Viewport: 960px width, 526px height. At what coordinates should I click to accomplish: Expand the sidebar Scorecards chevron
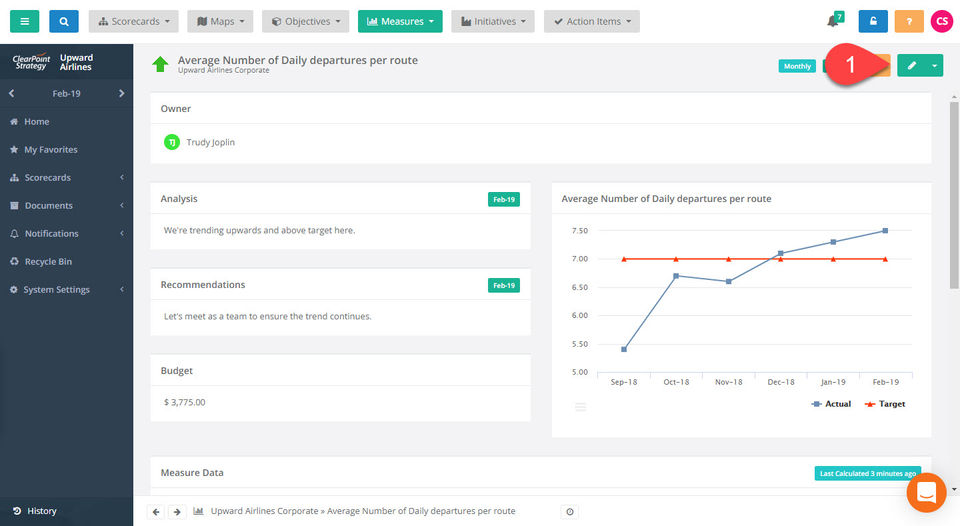coord(122,178)
